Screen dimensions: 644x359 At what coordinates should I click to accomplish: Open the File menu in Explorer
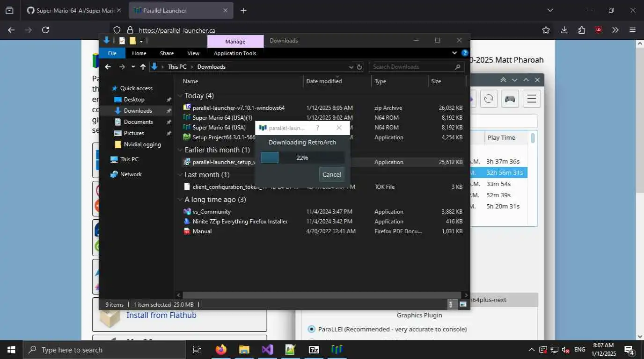(x=112, y=53)
